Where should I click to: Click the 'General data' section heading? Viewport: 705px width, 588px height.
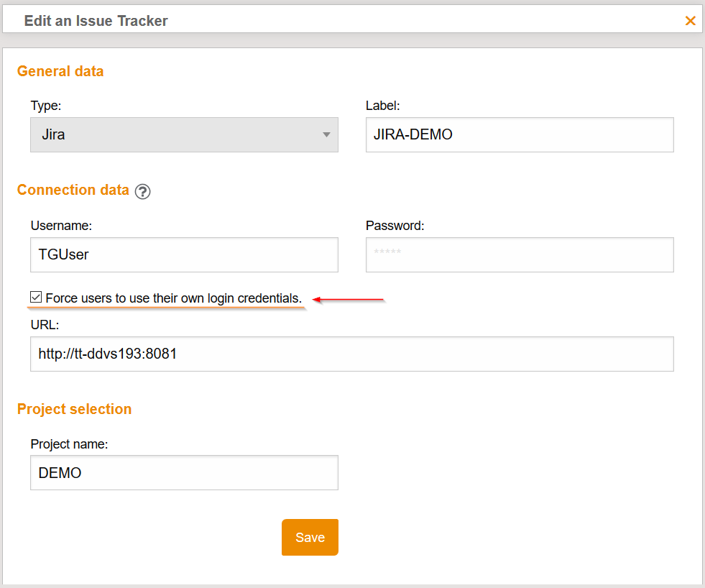(x=60, y=71)
